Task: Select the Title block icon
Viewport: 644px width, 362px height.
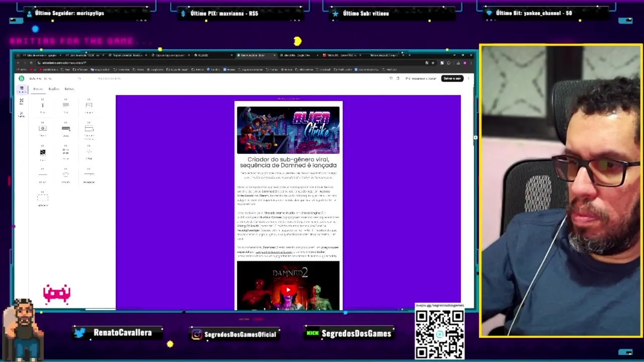Action: 43,105
